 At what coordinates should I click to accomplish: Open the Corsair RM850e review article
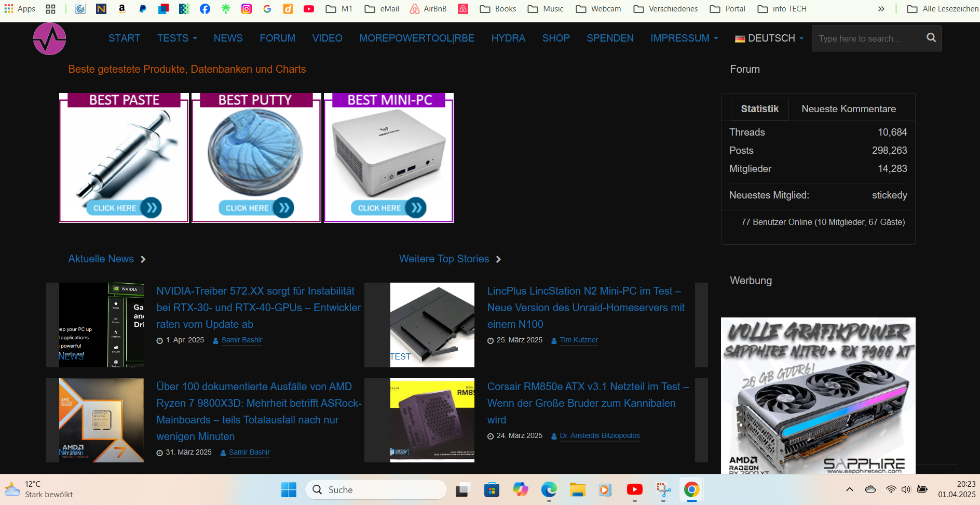588,403
